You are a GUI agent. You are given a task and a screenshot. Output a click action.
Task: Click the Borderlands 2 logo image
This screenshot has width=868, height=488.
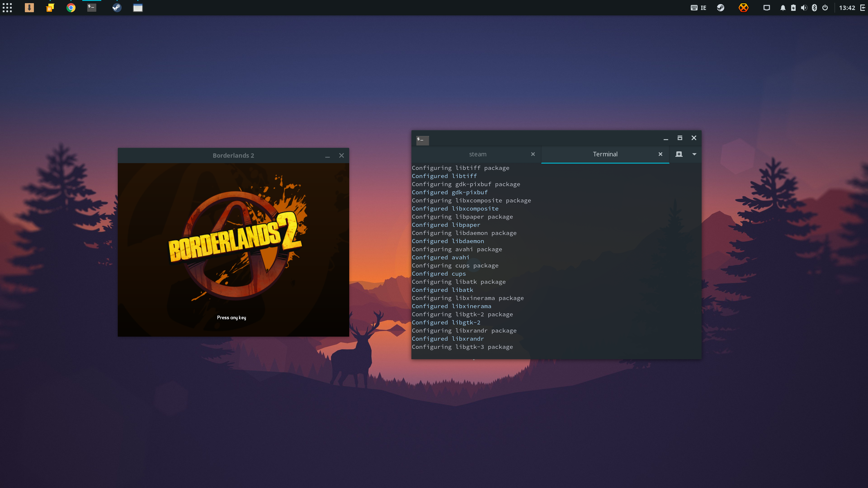(238, 237)
